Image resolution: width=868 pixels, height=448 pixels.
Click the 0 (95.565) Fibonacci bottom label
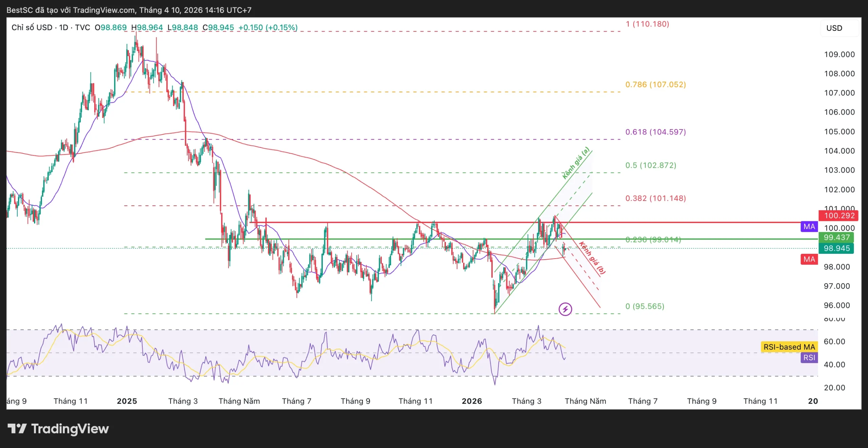(645, 306)
